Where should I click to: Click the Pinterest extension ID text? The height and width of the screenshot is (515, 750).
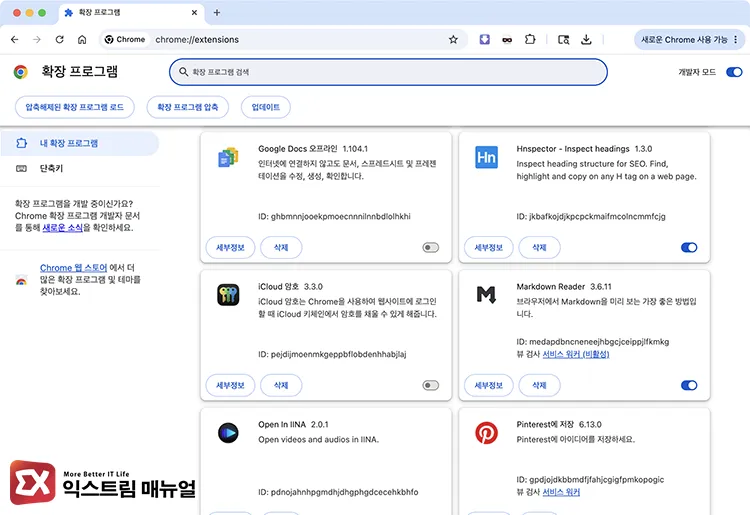point(590,480)
